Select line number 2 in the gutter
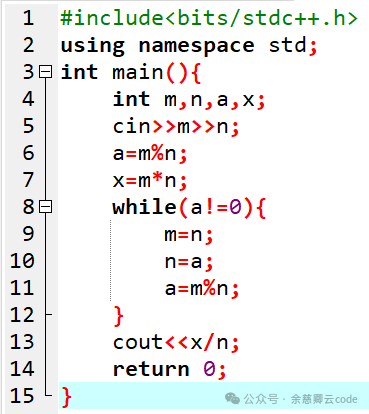369x414 pixels. pyautogui.click(x=28, y=45)
